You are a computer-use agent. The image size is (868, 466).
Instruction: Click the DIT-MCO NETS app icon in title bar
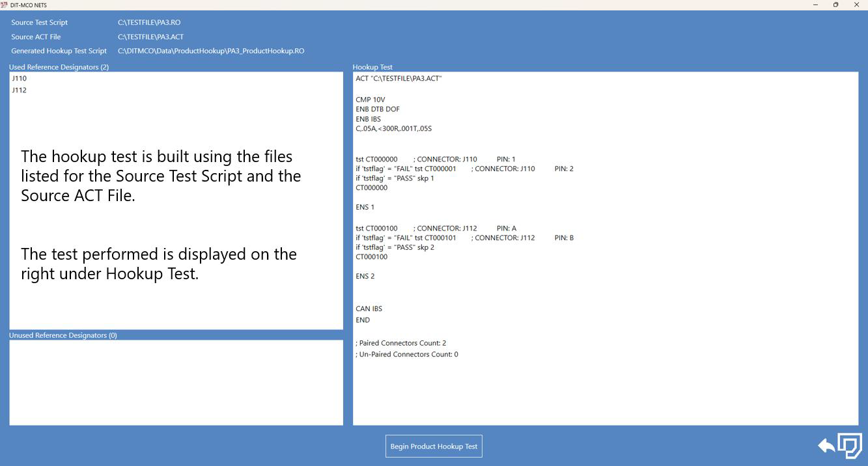[5, 5]
